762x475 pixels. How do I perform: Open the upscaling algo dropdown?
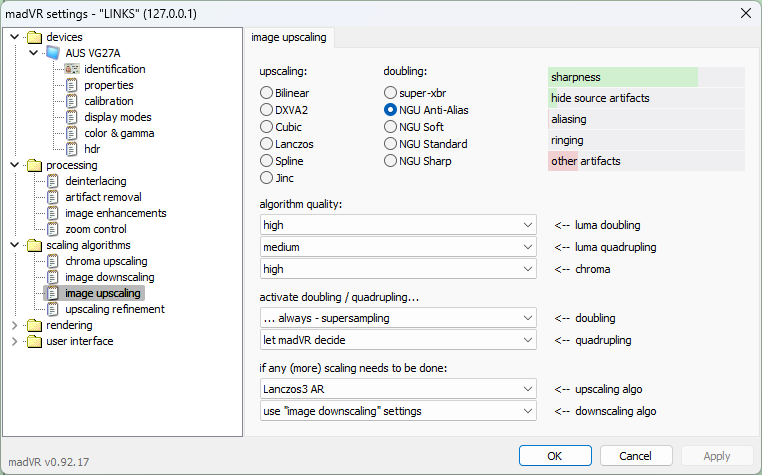click(x=398, y=389)
